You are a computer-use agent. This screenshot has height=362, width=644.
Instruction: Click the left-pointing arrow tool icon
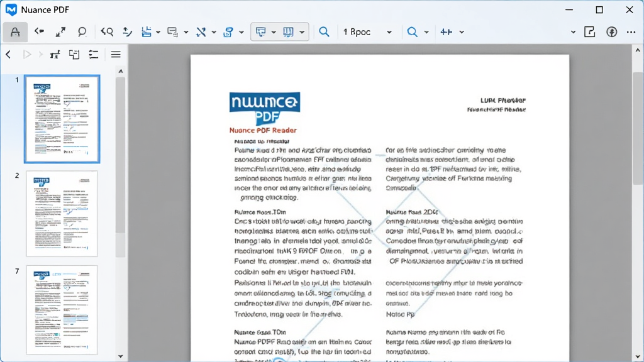(x=39, y=31)
